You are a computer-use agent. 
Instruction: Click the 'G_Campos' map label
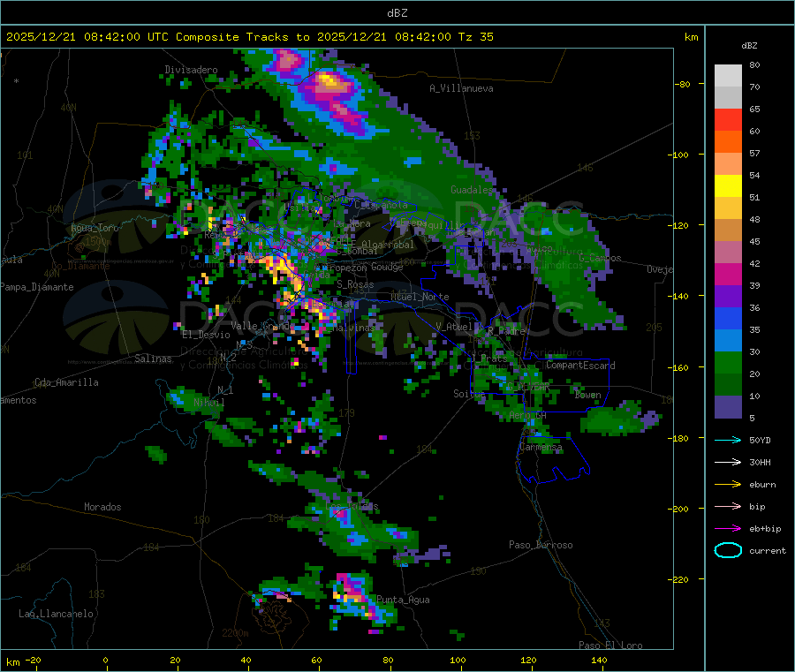[x=600, y=258]
